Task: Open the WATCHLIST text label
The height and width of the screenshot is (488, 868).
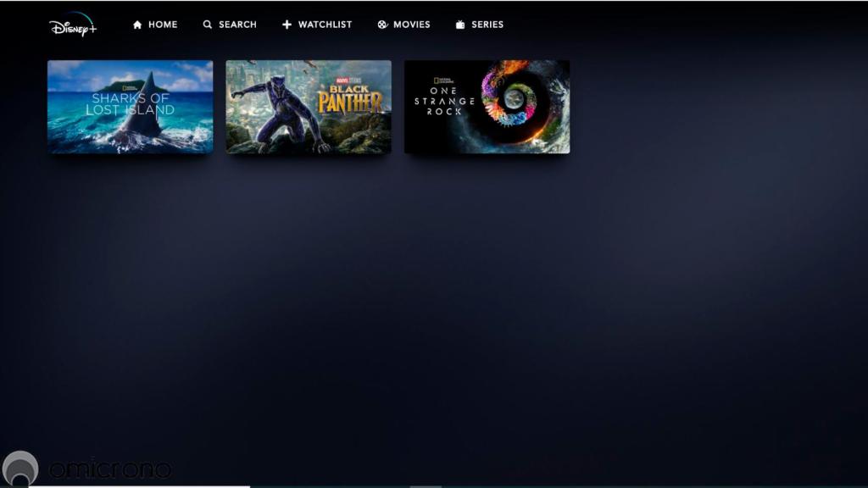Action: point(325,25)
